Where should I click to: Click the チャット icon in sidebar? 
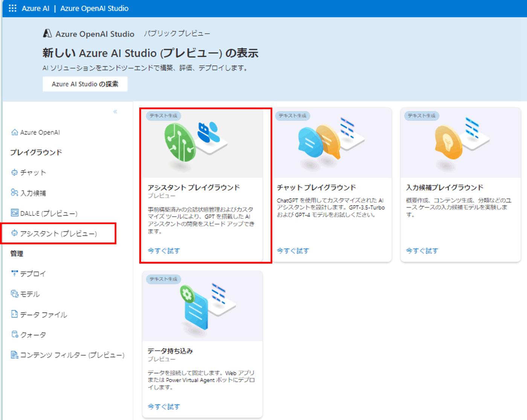15,173
